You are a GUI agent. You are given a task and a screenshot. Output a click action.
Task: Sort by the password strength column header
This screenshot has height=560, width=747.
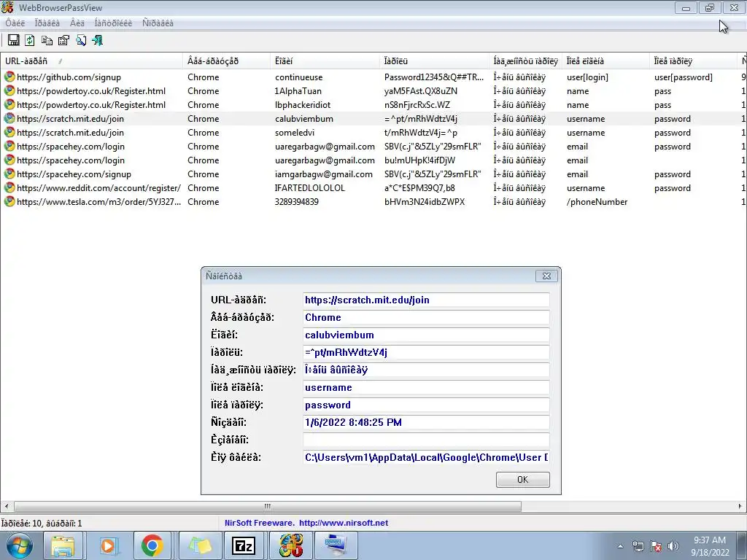(x=525, y=61)
